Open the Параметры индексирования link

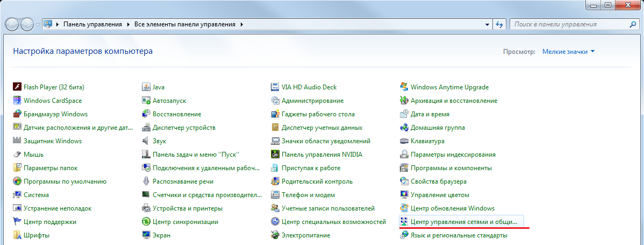pos(453,155)
